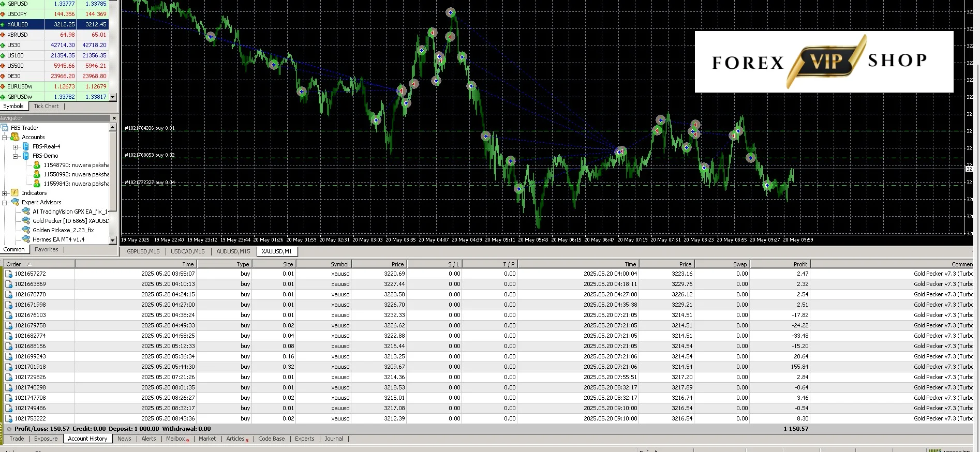Click the Gold Pecker expert advisor icon
This screenshot has width=980, height=452.
(26, 221)
